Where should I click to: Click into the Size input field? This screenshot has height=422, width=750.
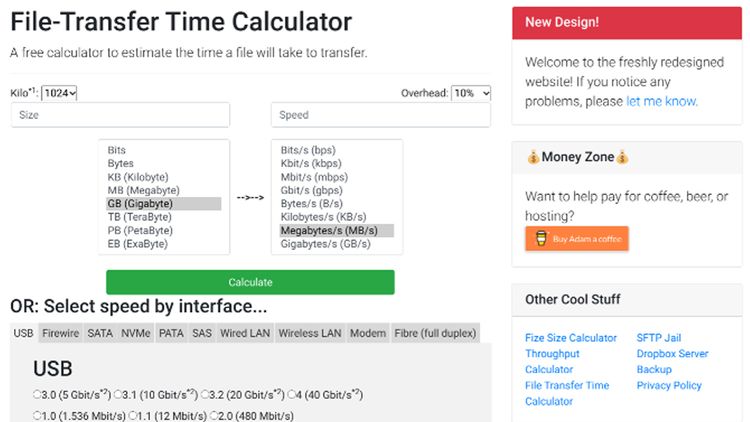(x=120, y=115)
